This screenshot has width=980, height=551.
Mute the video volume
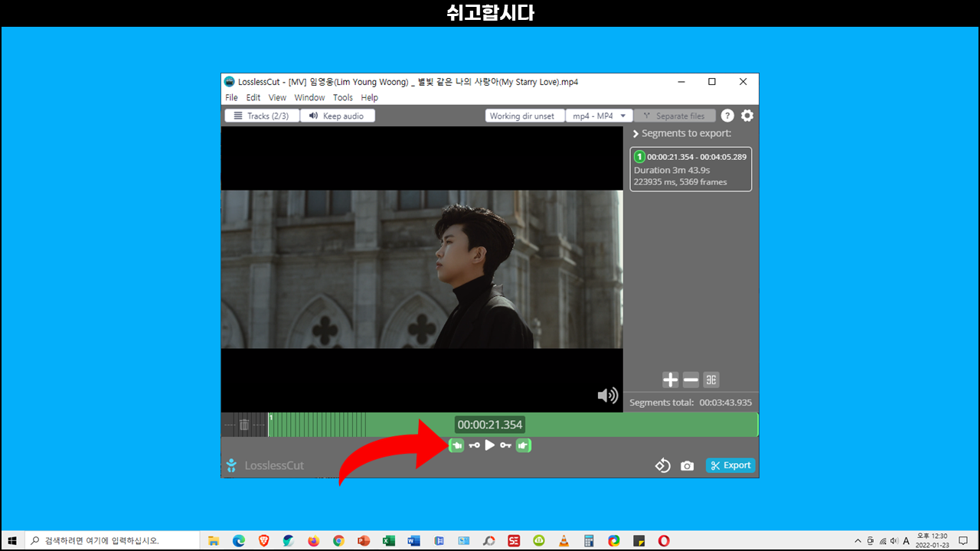click(x=607, y=395)
